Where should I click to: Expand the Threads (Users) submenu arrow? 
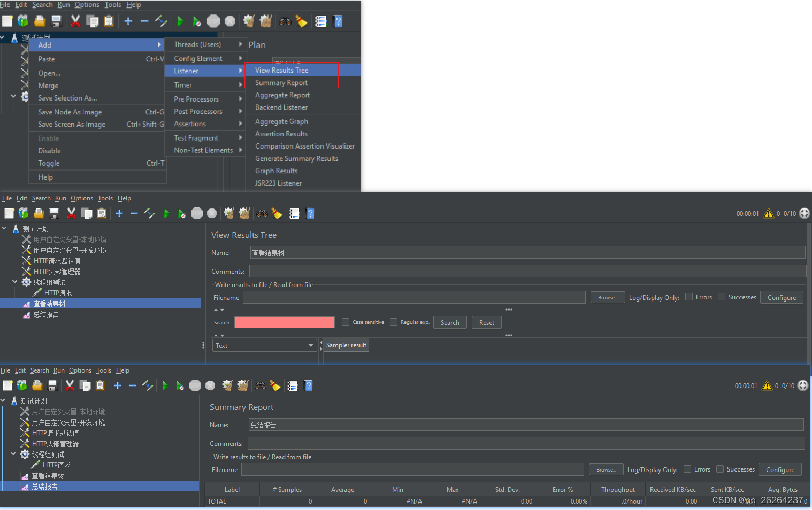click(x=241, y=44)
